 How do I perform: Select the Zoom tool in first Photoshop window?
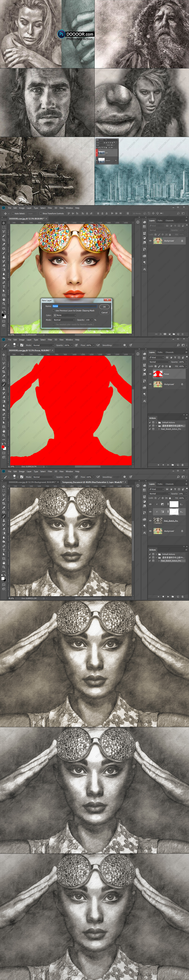[x=4, y=304]
